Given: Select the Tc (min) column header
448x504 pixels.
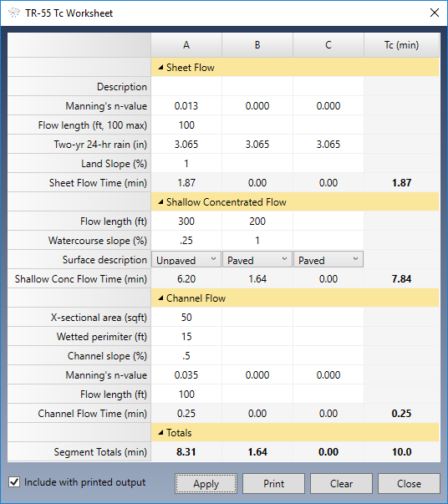Looking at the screenshot, I should (x=401, y=45).
